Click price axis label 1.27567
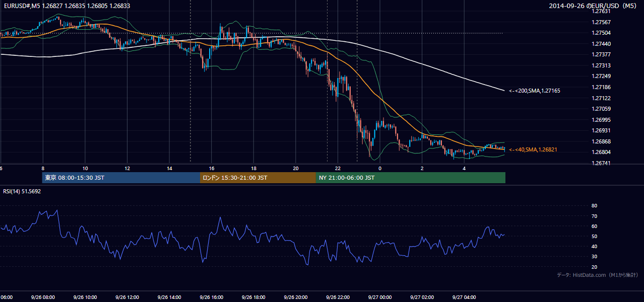Screen dimensions: 644x302 (601, 22)
